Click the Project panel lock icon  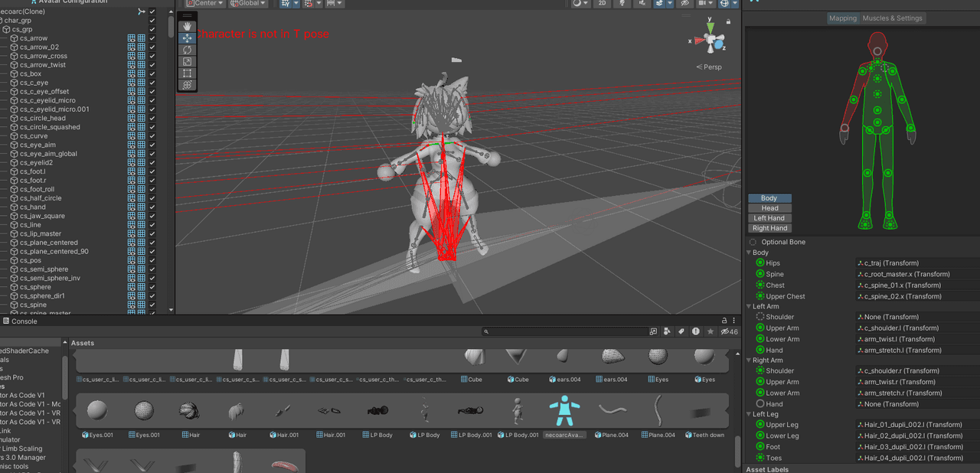(x=724, y=321)
